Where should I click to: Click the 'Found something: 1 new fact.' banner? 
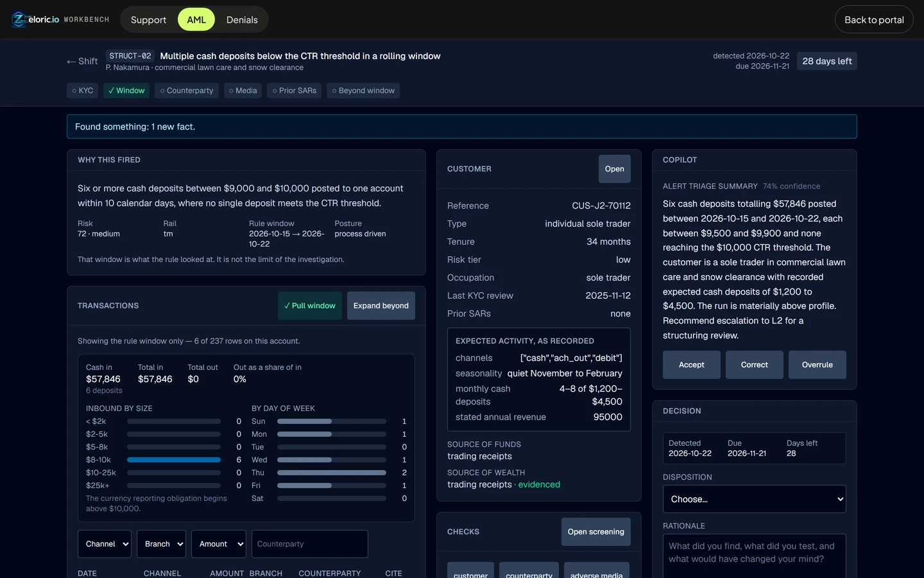tap(462, 127)
